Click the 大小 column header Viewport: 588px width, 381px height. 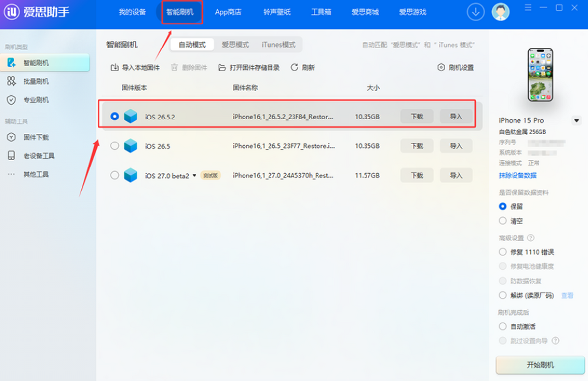coord(373,88)
